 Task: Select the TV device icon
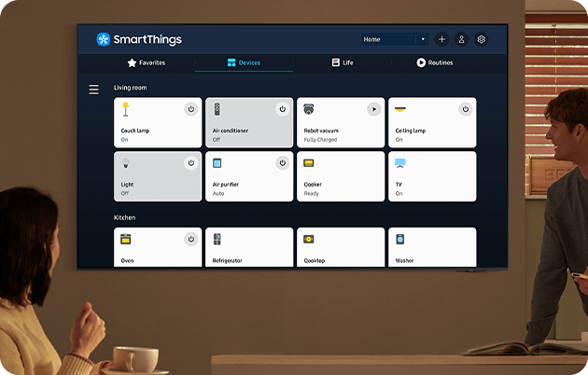pyautogui.click(x=400, y=163)
